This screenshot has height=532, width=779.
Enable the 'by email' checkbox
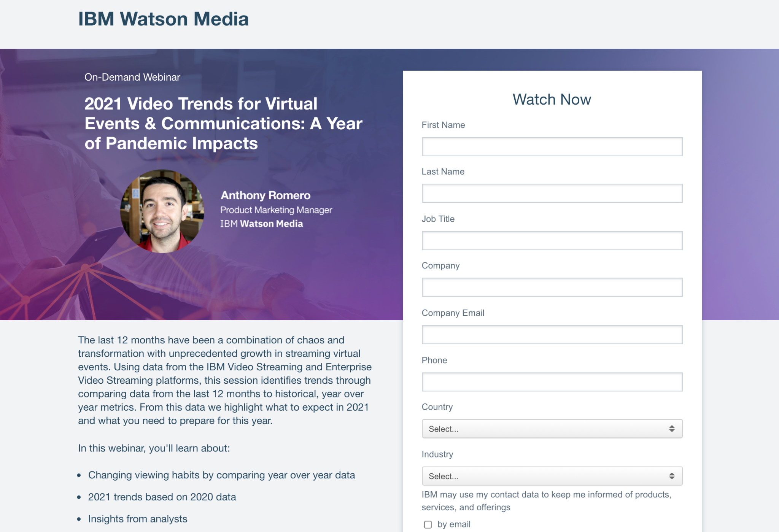coord(428,525)
